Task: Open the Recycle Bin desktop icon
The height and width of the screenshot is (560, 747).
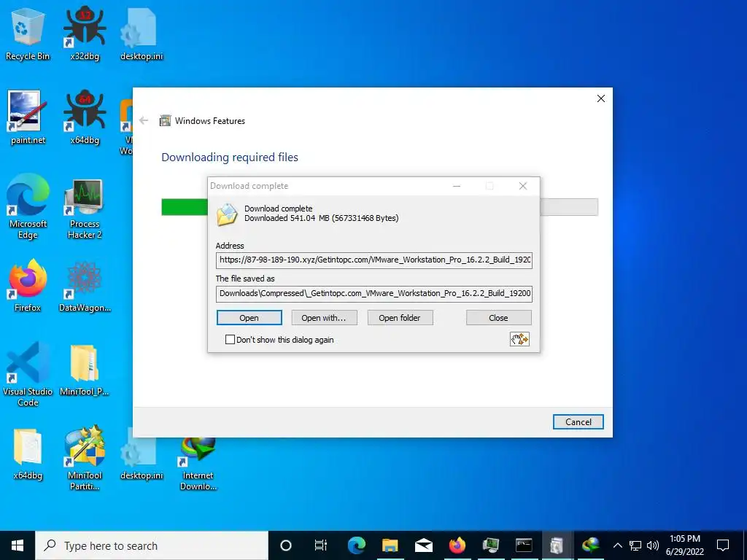Action: tap(28, 34)
